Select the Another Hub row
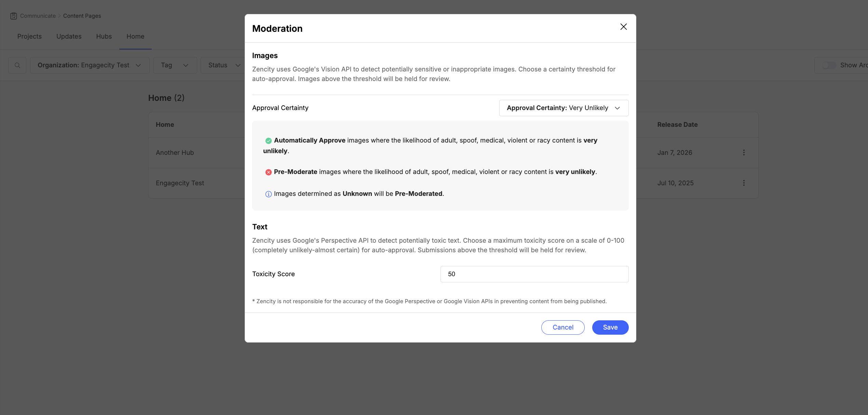The width and height of the screenshot is (868, 415). point(174,152)
